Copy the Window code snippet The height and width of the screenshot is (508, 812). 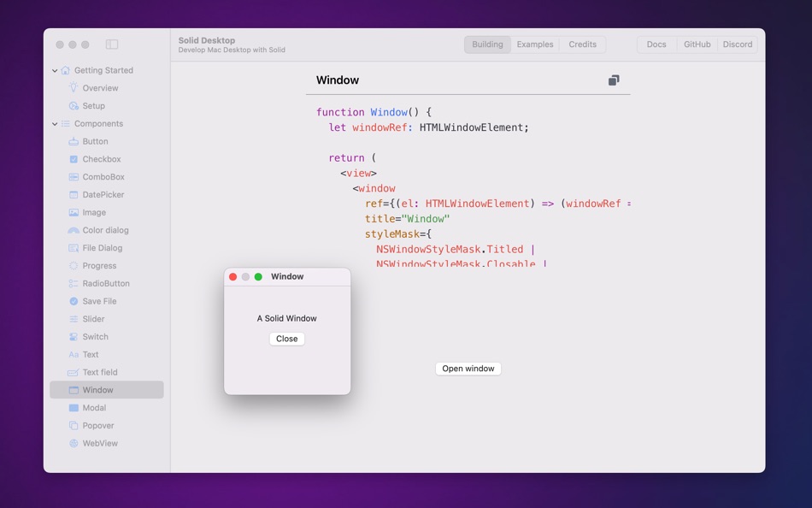[x=614, y=80]
